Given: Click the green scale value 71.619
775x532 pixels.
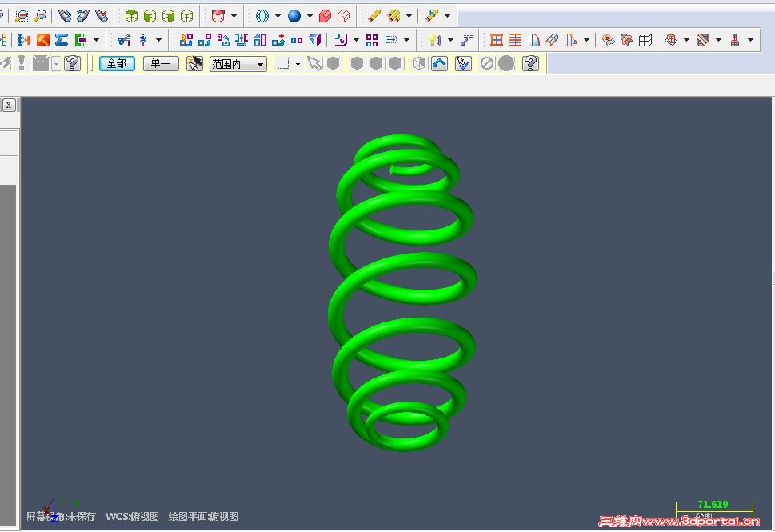Looking at the screenshot, I should tap(713, 504).
